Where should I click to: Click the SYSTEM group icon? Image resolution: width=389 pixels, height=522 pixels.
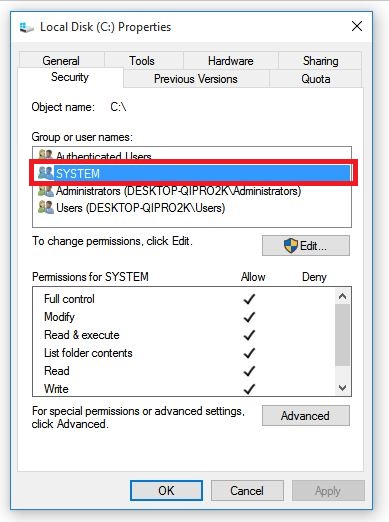tap(46, 173)
